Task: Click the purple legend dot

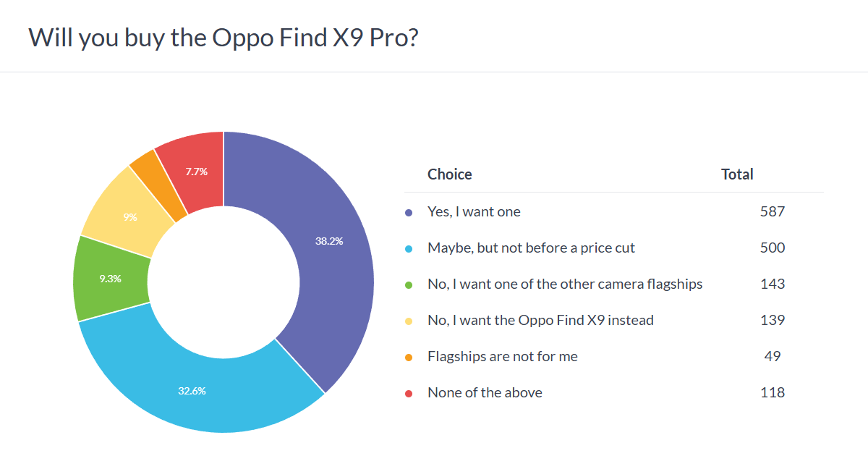Action: [x=409, y=213]
